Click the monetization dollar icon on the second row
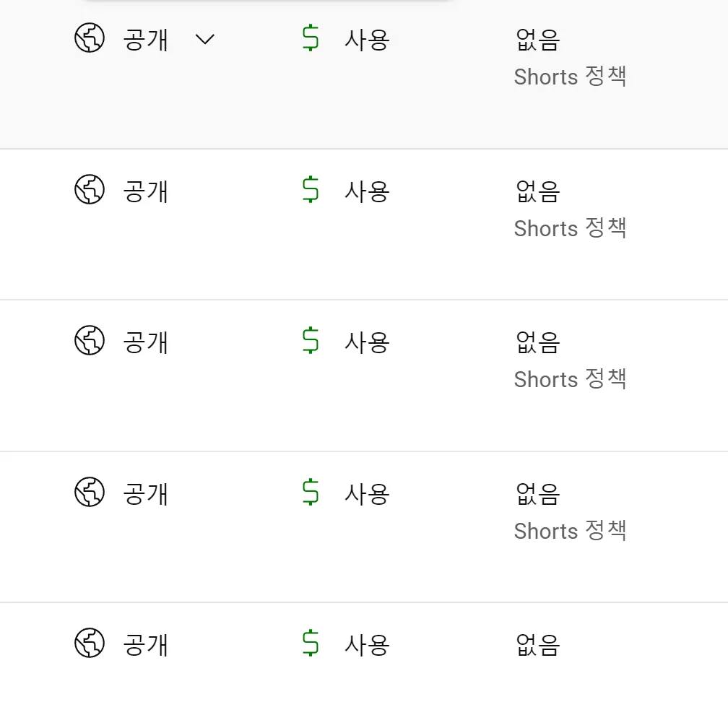The image size is (728, 715). (309, 191)
